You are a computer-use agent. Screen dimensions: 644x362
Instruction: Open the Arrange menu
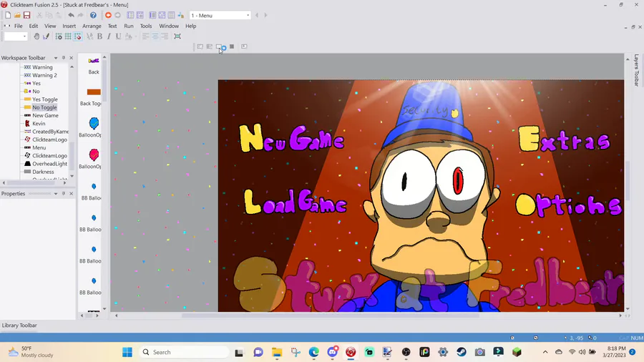pos(92,26)
